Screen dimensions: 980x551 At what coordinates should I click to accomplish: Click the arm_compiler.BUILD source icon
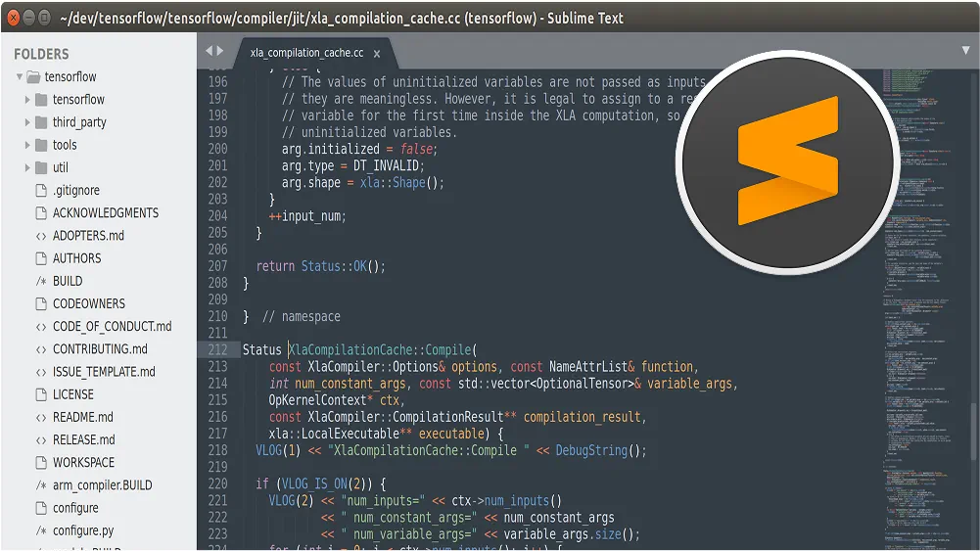(41, 485)
